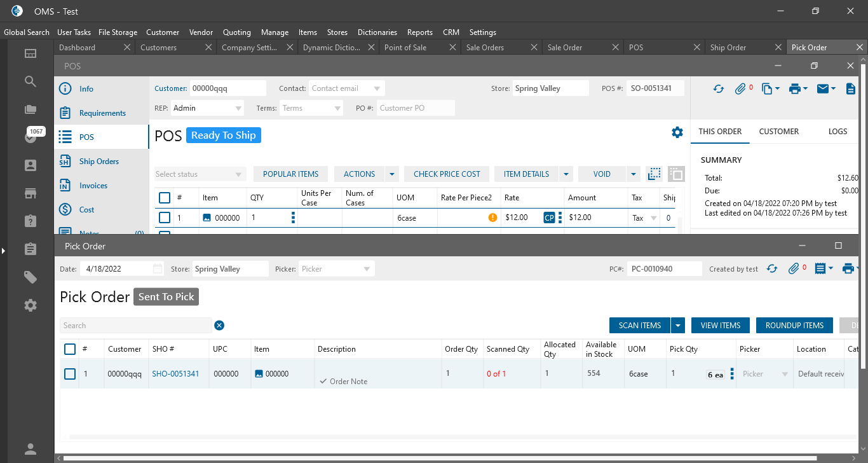Tick the checkbox for Pick Order row 1

pyautogui.click(x=70, y=374)
